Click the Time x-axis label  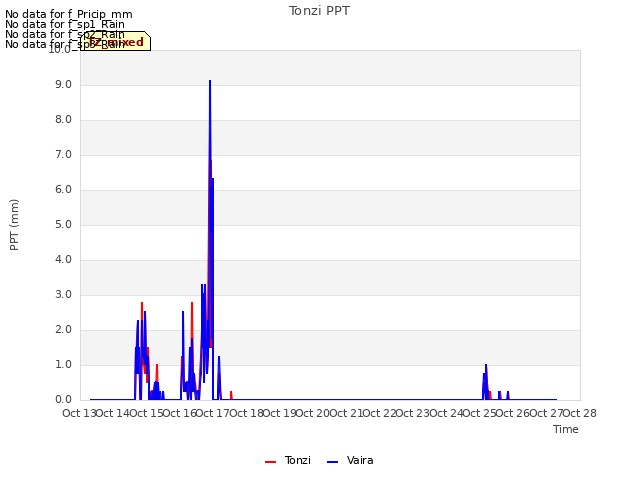pos(566,429)
